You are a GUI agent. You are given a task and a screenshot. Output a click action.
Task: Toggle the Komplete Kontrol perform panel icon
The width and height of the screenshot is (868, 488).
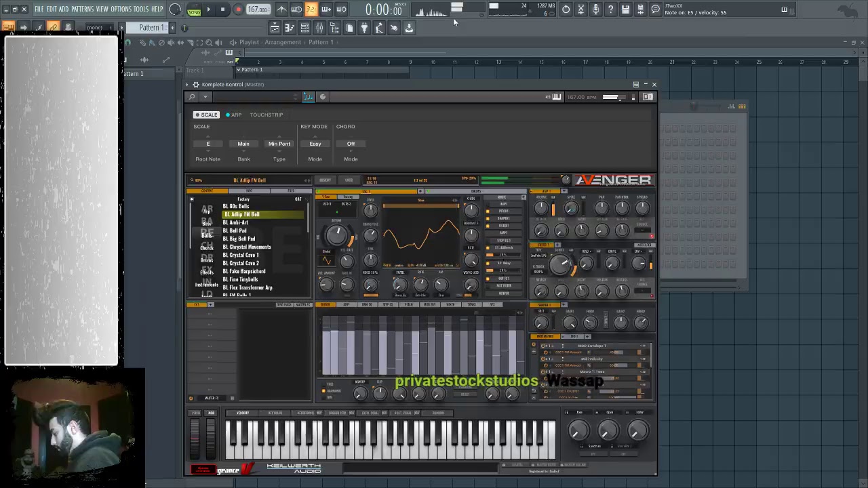point(309,97)
